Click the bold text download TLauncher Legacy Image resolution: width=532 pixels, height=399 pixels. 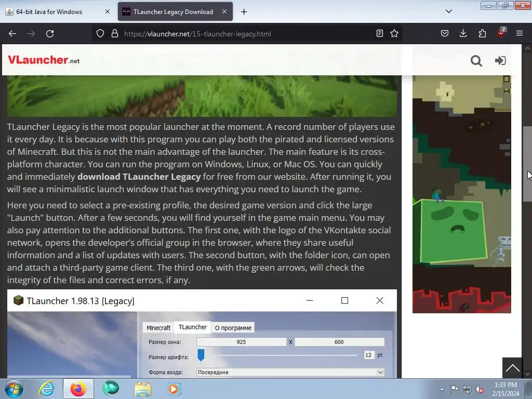[x=139, y=177]
